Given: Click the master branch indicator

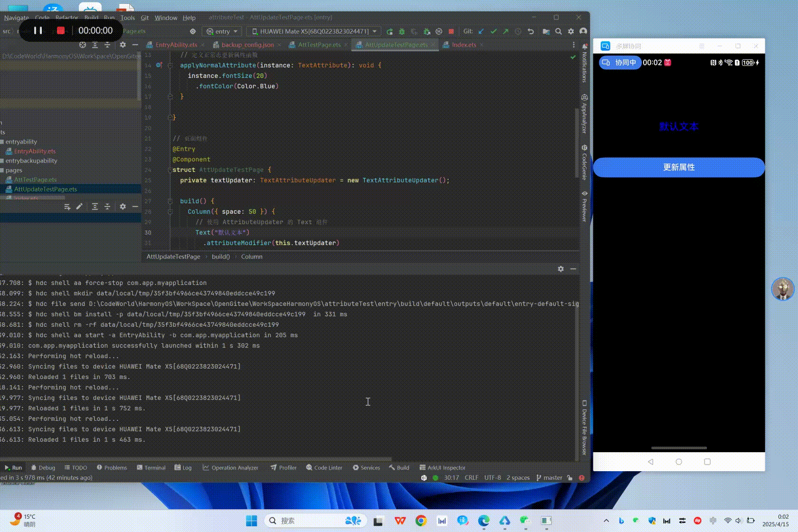Looking at the screenshot, I should click(552, 477).
